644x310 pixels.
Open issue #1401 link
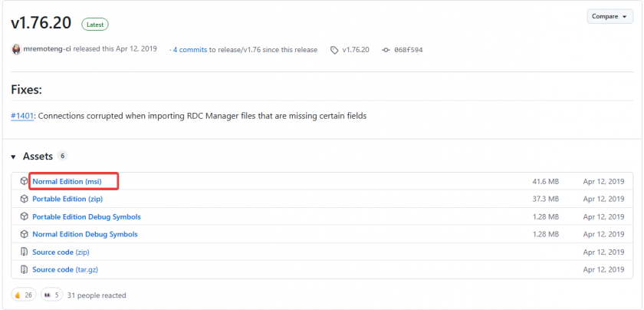click(22, 116)
